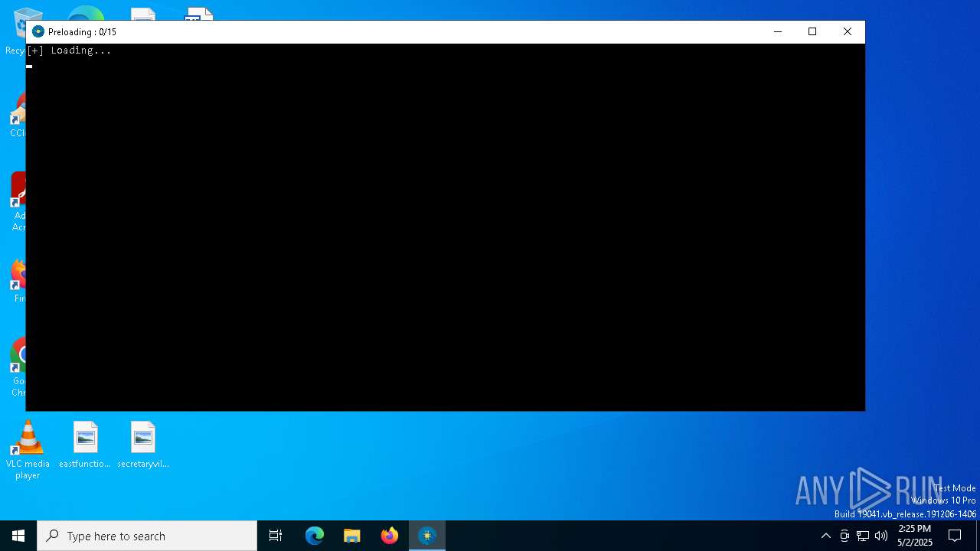Open the network tray icon
This screenshot has width=980, height=551.
pyautogui.click(x=863, y=536)
